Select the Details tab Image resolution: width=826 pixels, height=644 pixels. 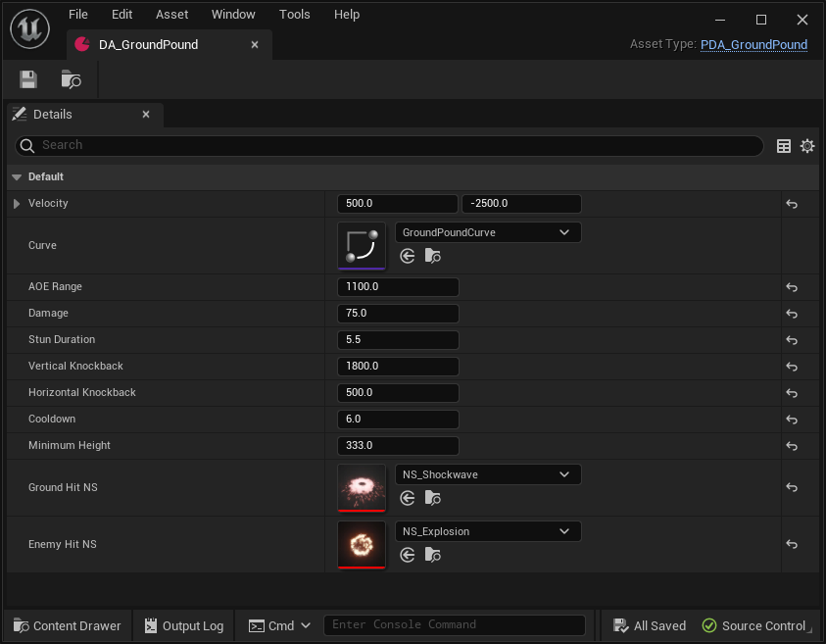pyautogui.click(x=85, y=115)
